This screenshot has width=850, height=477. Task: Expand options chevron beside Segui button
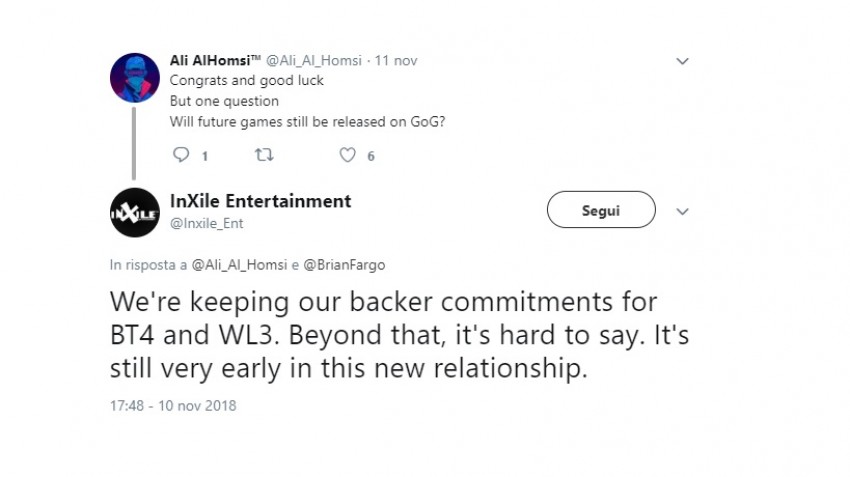[682, 211]
